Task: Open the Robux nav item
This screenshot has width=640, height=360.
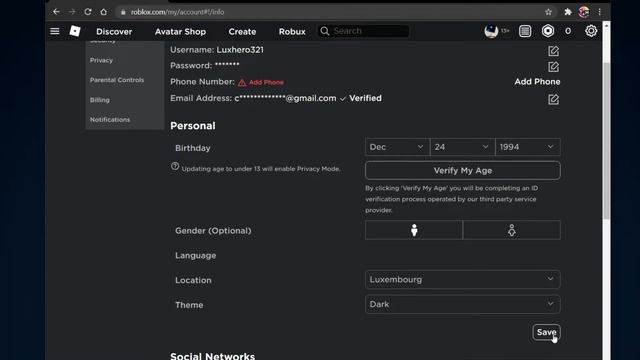Action: point(292,31)
